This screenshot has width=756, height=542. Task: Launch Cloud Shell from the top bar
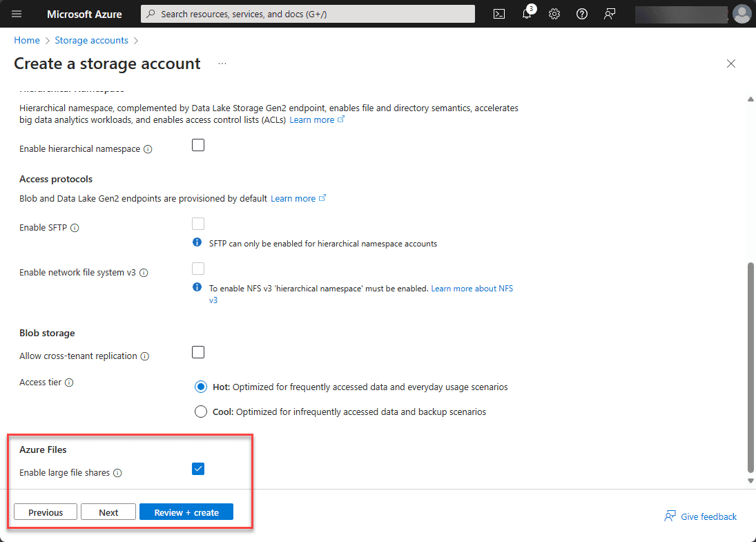coord(499,14)
